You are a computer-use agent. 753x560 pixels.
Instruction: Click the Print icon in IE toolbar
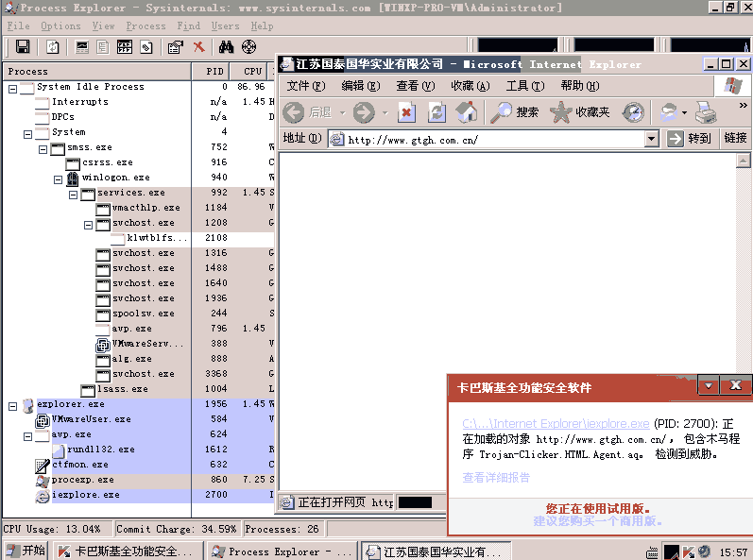pos(706,112)
